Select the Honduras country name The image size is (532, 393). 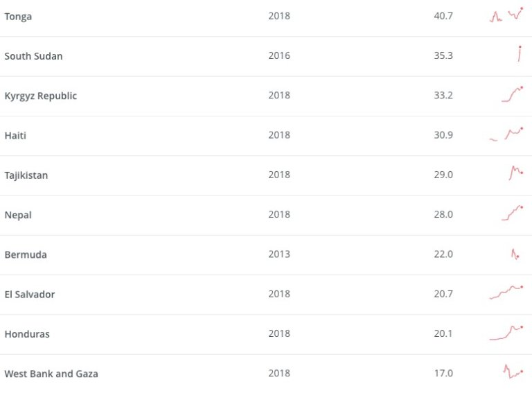coord(27,334)
